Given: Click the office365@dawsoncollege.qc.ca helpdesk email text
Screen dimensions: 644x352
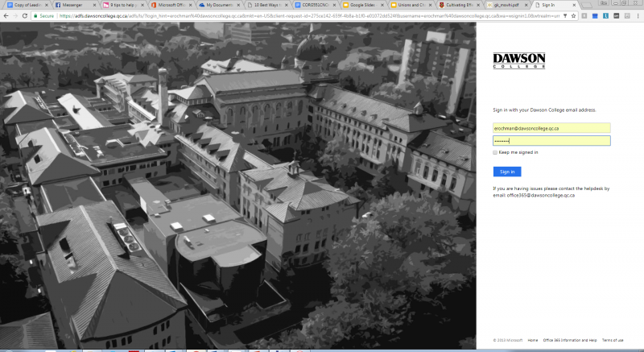Looking at the screenshot, I should pyautogui.click(x=540, y=196).
